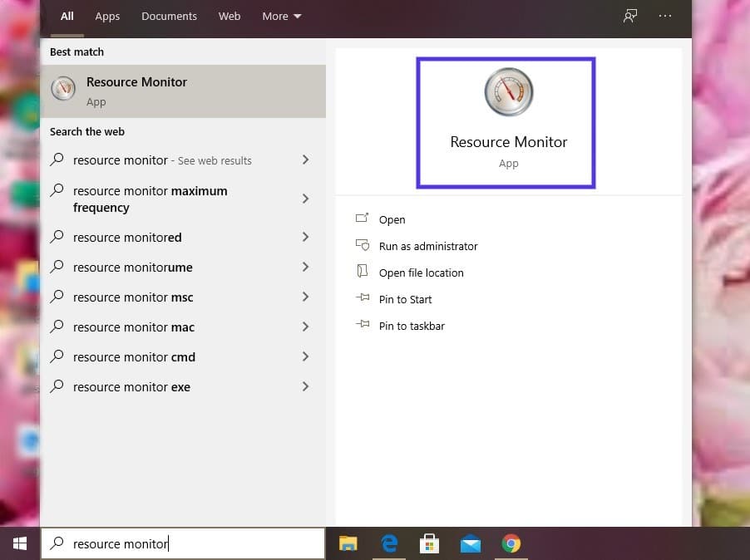Click the pin icon next to Pin to taskbar
The height and width of the screenshot is (560, 750).
(362, 326)
